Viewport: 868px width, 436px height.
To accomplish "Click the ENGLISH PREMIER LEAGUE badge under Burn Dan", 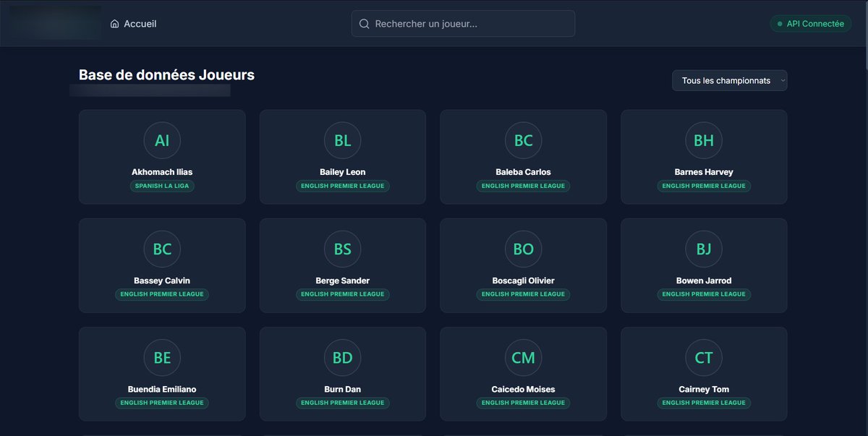I will (x=343, y=403).
